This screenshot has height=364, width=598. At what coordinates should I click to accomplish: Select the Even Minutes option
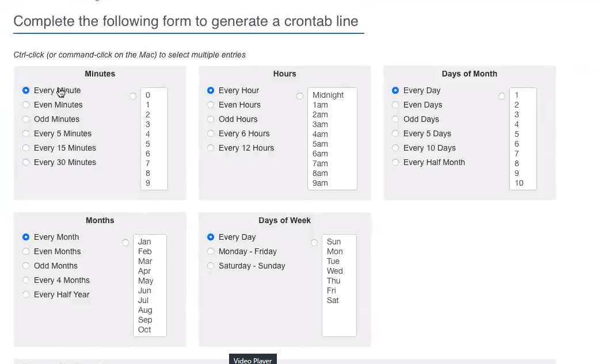pos(26,105)
